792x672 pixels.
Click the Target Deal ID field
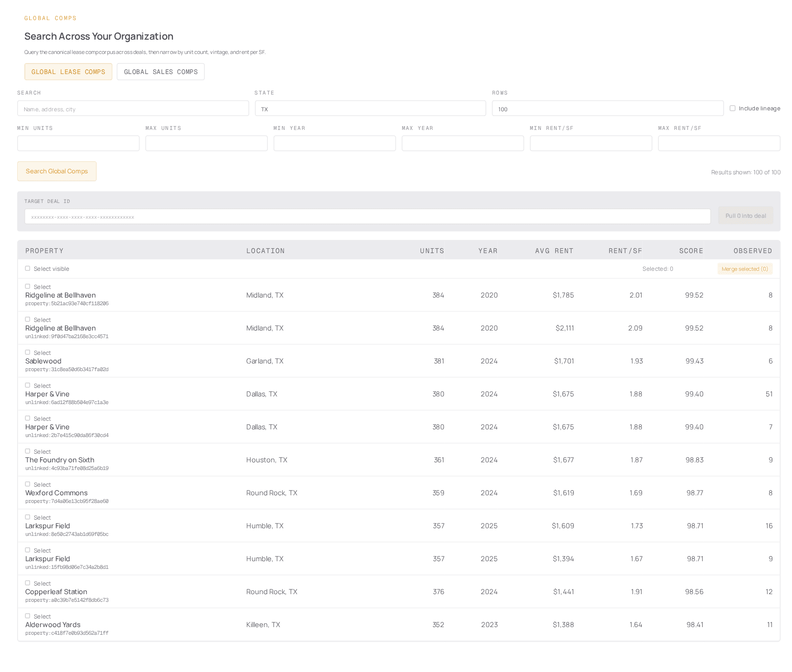click(x=368, y=216)
